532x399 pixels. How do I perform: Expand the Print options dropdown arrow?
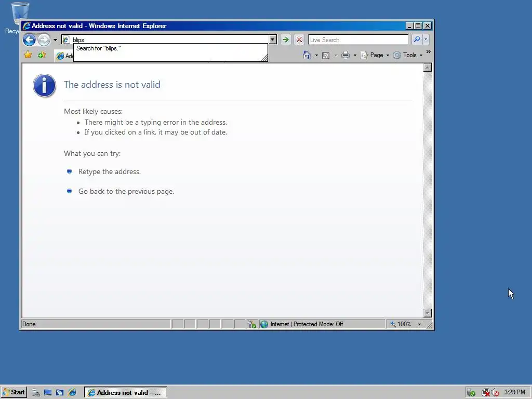coord(355,55)
